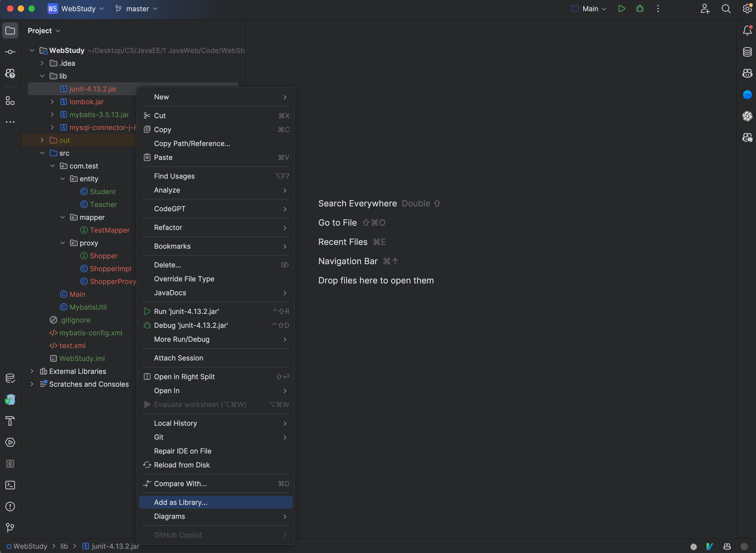
Task: Toggle the Commit tool window icon
Action: click(x=10, y=52)
